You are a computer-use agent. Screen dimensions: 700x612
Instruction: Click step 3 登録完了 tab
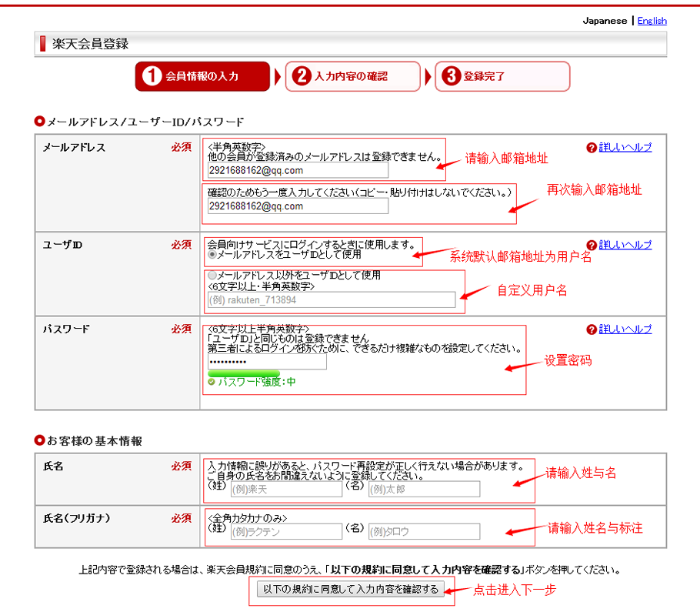click(502, 77)
